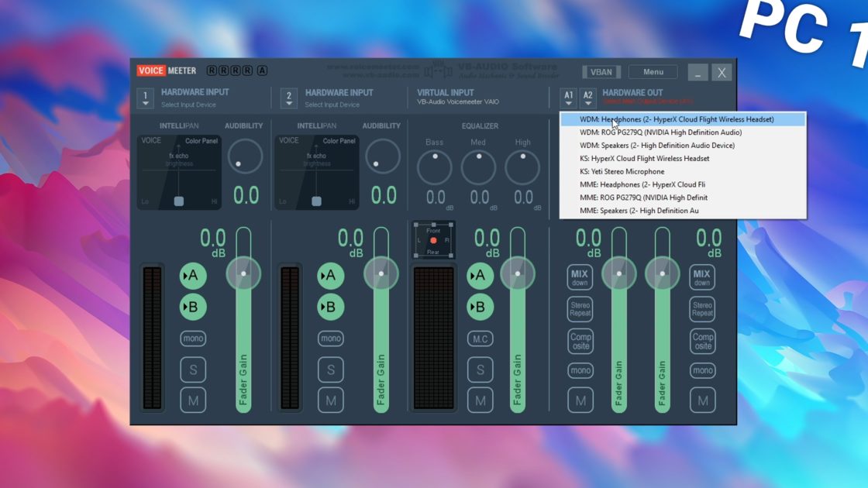
Task: Pick WDM Speakers High Definition Audio Device
Action: click(683, 146)
